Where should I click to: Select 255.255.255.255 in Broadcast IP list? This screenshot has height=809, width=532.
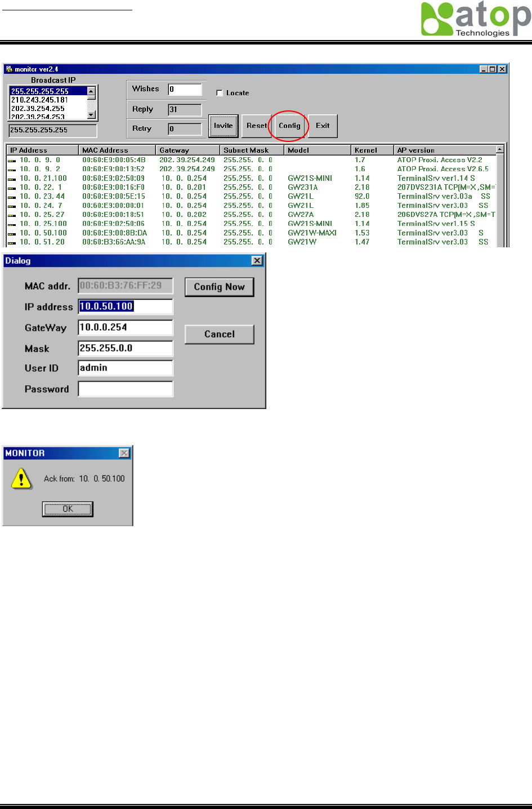(x=48, y=91)
